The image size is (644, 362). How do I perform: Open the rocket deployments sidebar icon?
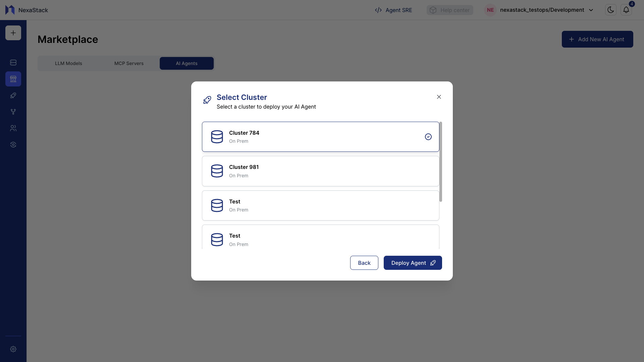(x=13, y=96)
